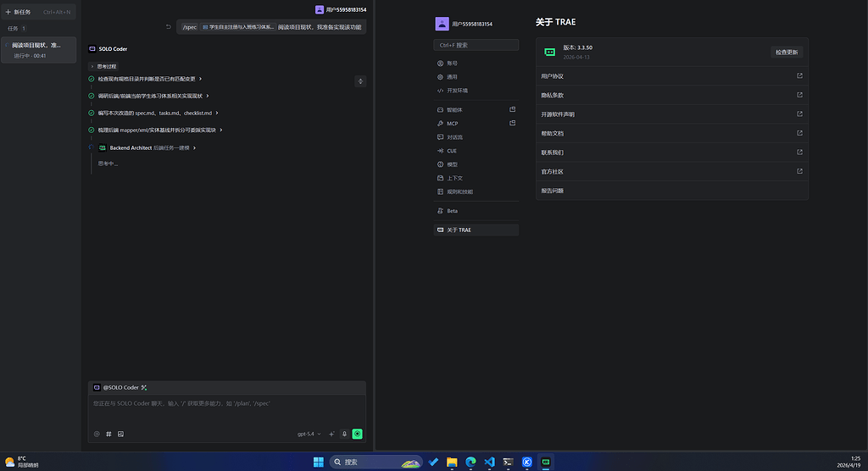Open the 开发环境 settings section
Viewport: 868px width, 471px height.
point(476,90)
